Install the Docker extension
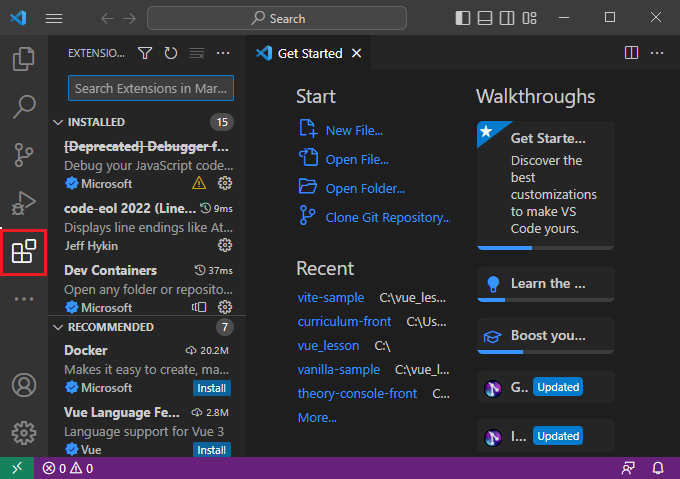This screenshot has width=680, height=479. (x=211, y=388)
